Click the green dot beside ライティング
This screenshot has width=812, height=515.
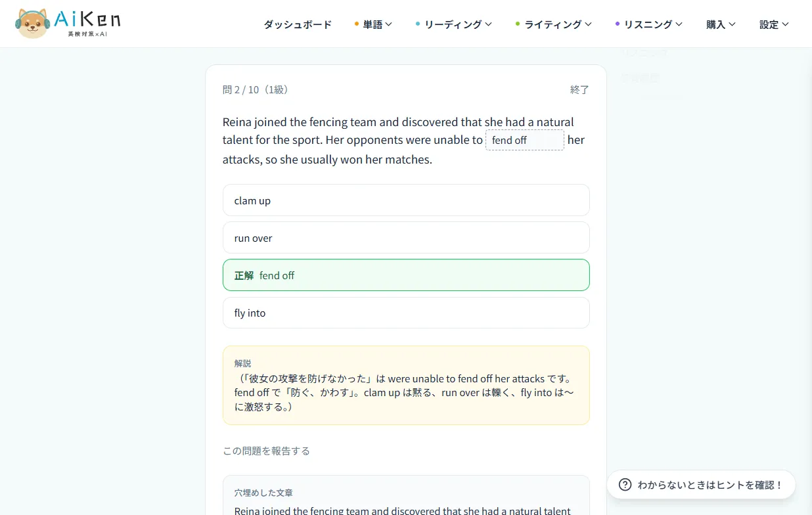pos(518,24)
